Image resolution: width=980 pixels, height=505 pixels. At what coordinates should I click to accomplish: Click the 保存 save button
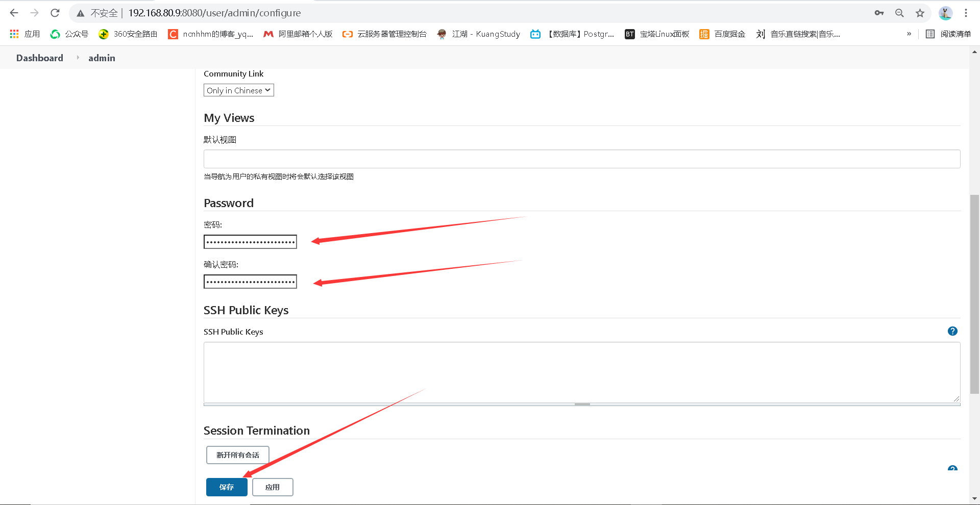[x=227, y=487]
